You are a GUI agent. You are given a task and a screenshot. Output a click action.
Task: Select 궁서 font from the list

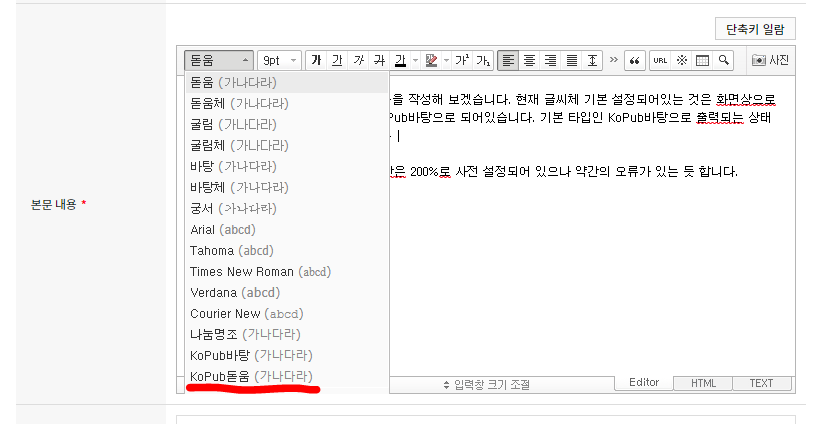286,208
